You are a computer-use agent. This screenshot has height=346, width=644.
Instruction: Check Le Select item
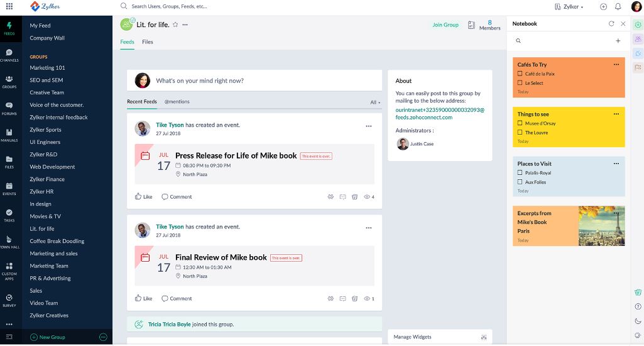520,82
